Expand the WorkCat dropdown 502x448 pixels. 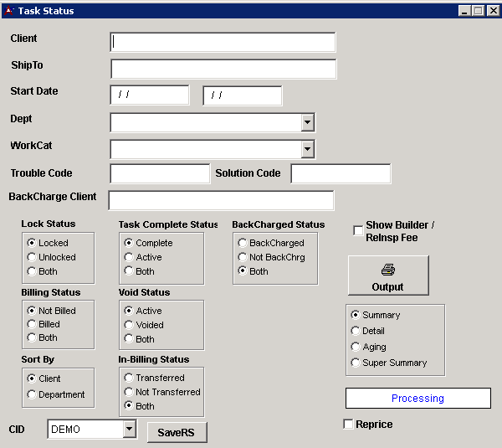tap(307, 150)
